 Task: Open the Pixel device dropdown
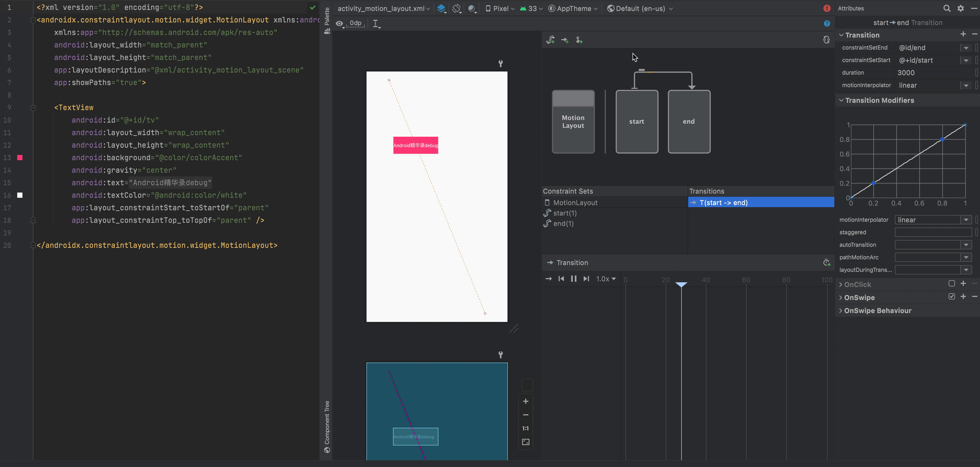click(x=500, y=8)
